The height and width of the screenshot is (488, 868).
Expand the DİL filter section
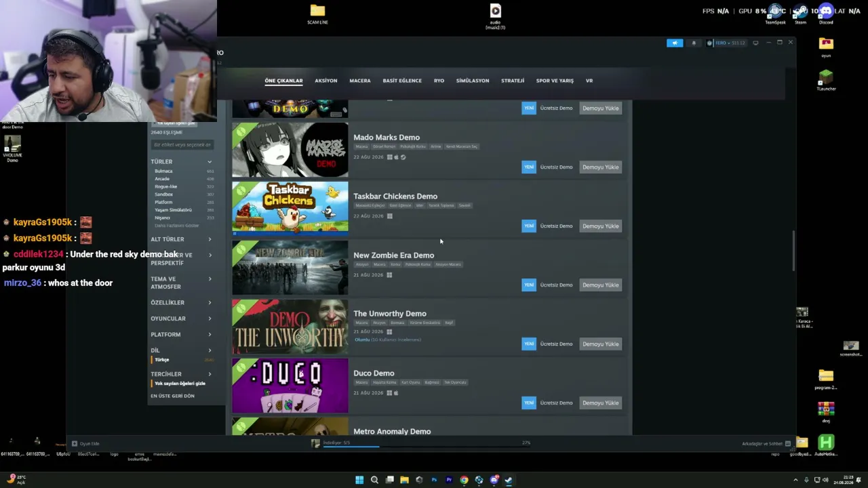coord(182,350)
